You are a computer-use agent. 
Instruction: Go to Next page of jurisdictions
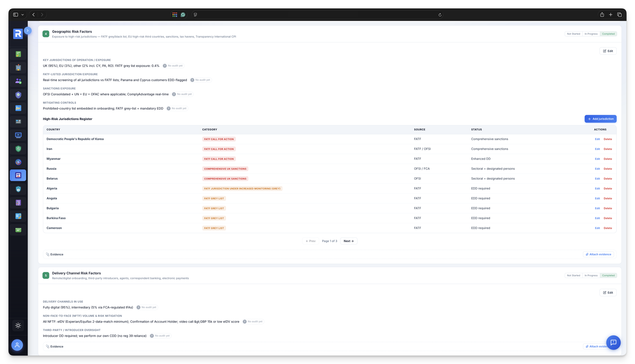pos(348,241)
